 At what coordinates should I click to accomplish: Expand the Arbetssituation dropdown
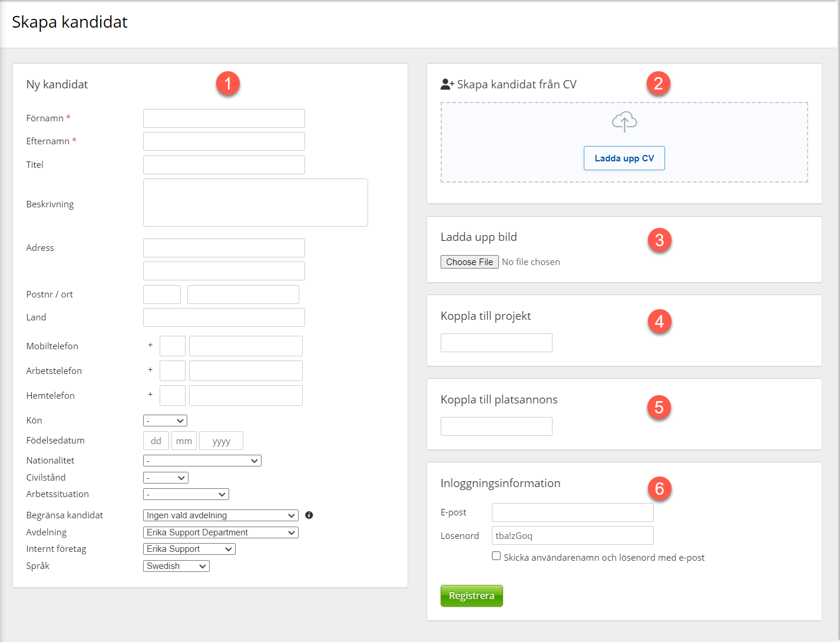(186, 494)
